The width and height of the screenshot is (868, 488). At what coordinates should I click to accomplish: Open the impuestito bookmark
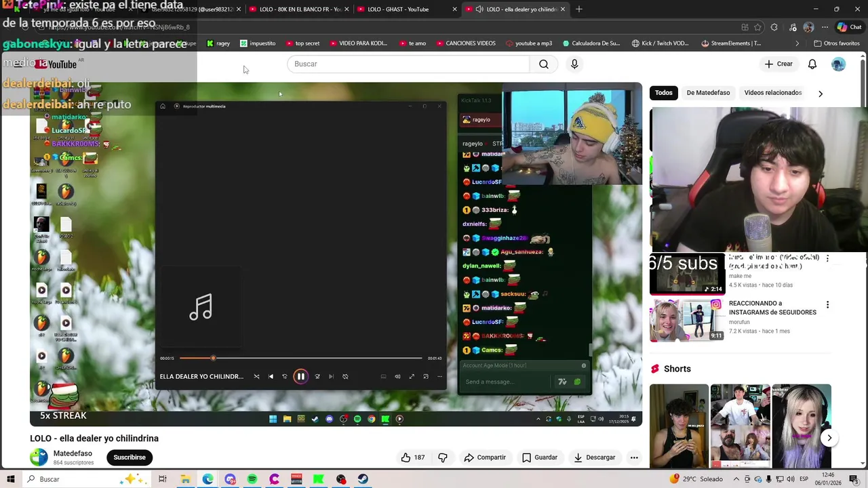[258, 43]
